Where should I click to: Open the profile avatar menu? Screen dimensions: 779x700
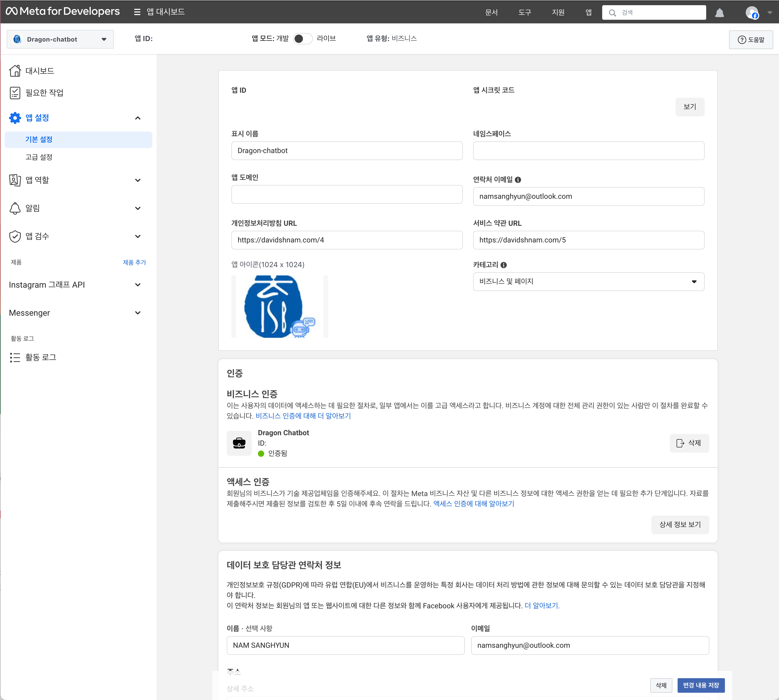(752, 13)
